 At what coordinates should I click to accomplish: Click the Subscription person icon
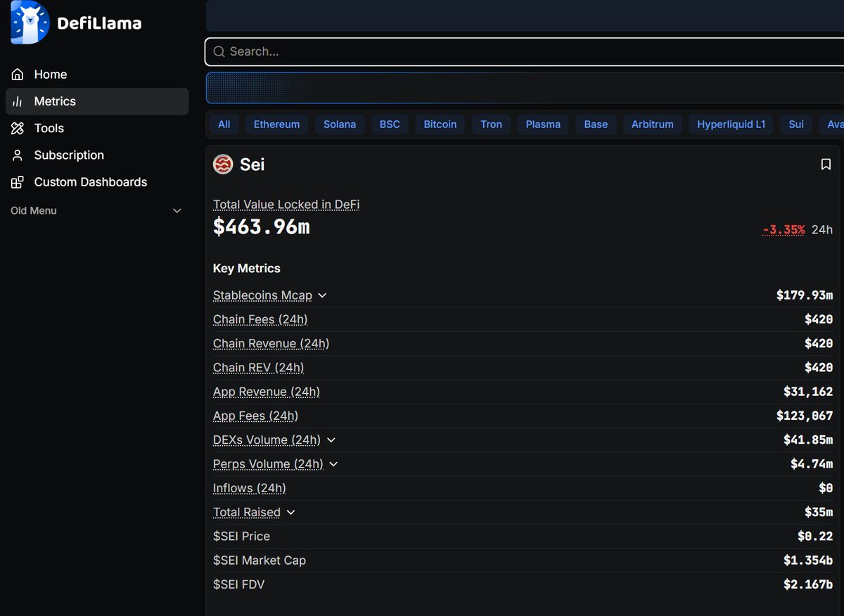pos(18,155)
